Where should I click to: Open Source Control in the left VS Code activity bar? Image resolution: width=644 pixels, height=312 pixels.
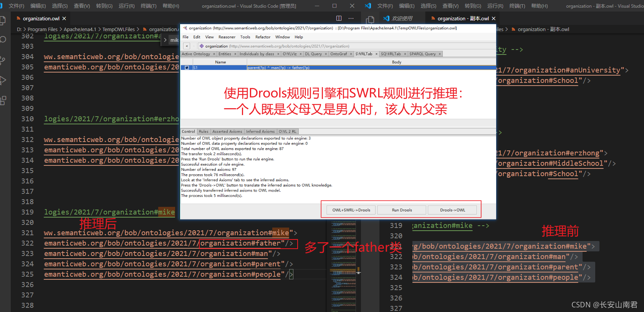[3, 60]
